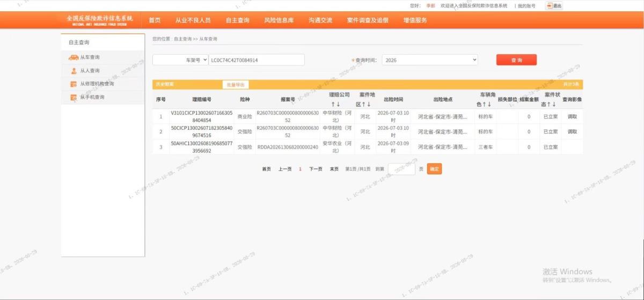Click the 理赔编号 column header
This screenshot has width=644, height=300.
click(x=202, y=100)
